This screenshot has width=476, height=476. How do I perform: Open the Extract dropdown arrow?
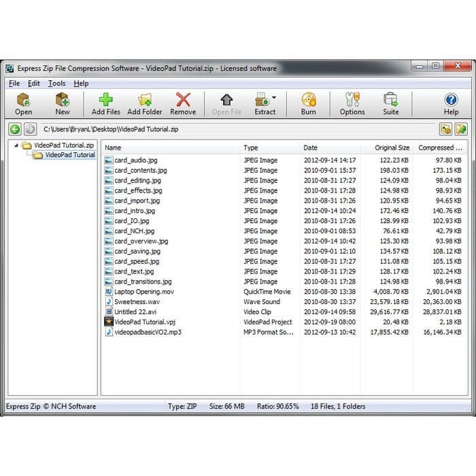(274, 98)
